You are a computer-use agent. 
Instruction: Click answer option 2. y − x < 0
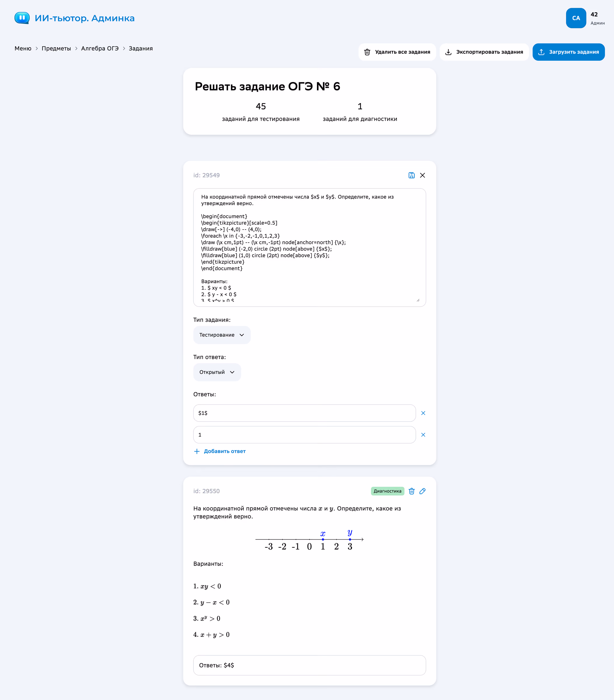click(x=211, y=602)
